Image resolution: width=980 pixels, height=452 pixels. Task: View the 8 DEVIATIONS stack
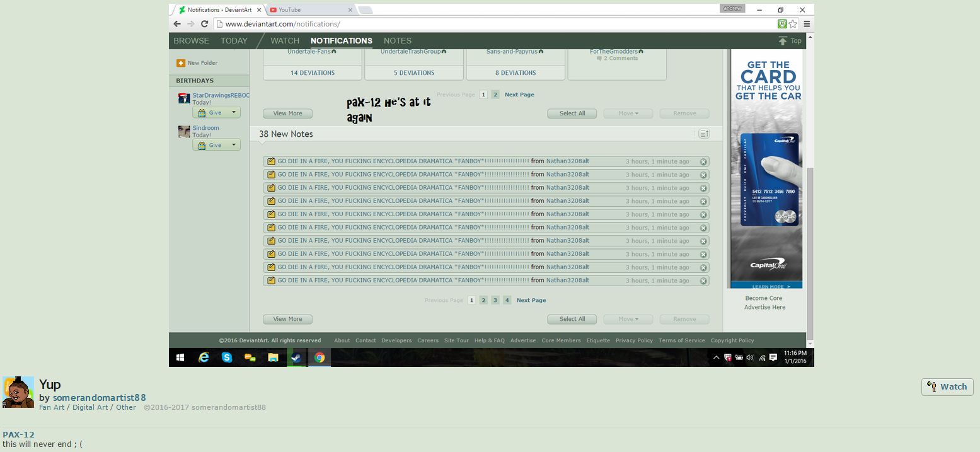515,73
